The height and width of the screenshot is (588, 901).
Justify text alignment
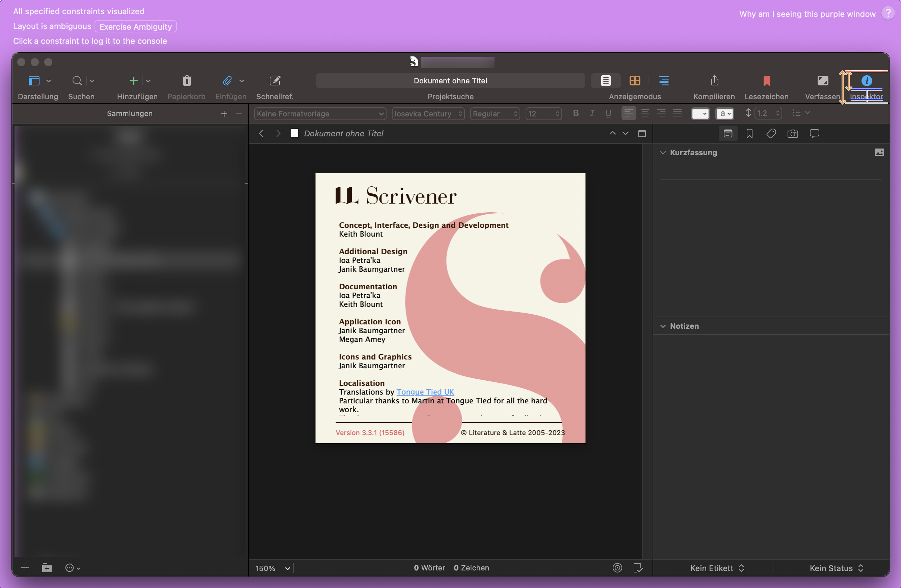(677, 113)
